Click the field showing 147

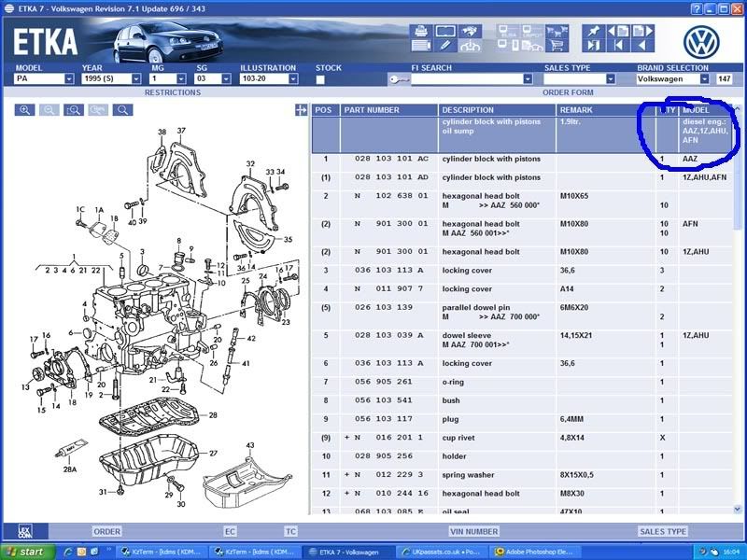click(724, 79)
